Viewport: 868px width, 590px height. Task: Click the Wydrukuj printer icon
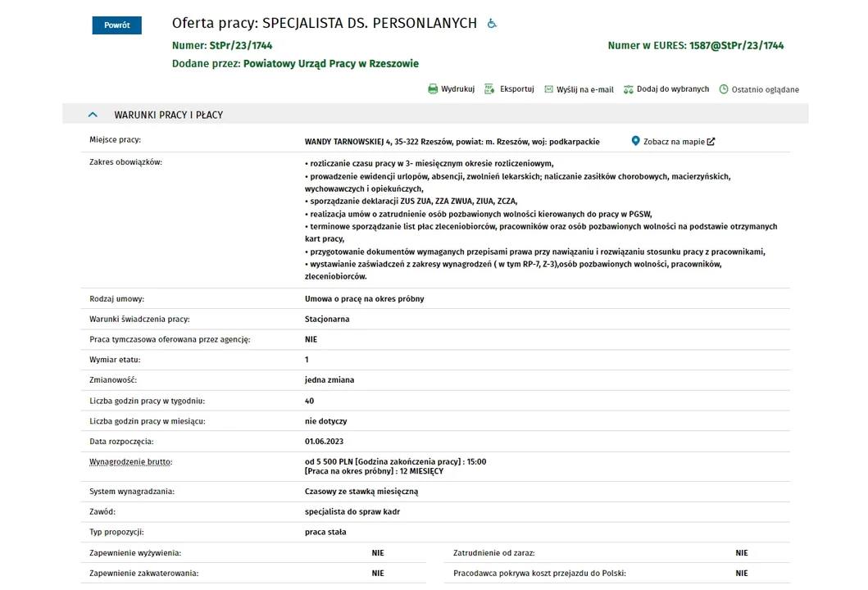click(433, 89)
